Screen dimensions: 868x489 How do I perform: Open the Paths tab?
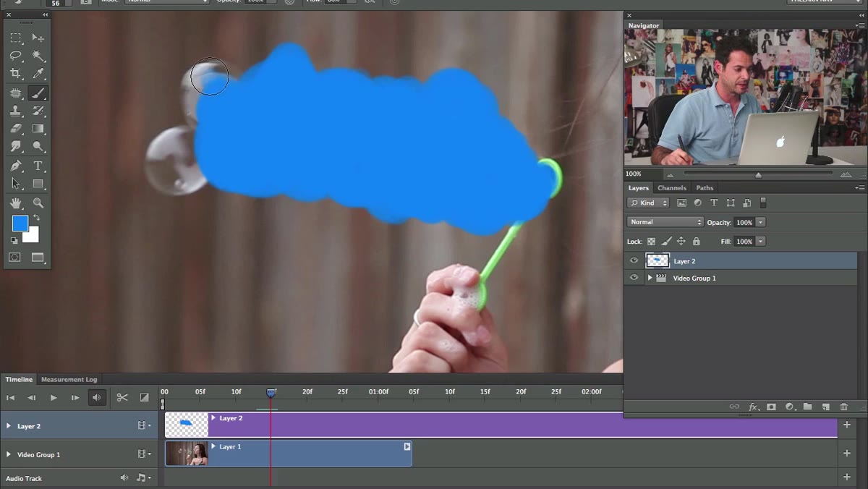coord(705,188)
